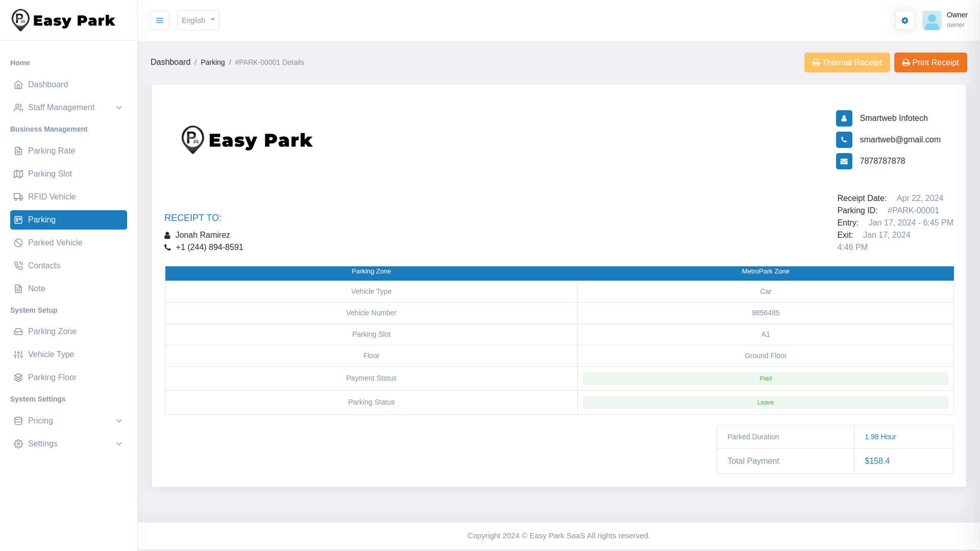980x551 pixels.
Task: Select the Parking Rate sidebar icon
Action: tap(18, 151)
